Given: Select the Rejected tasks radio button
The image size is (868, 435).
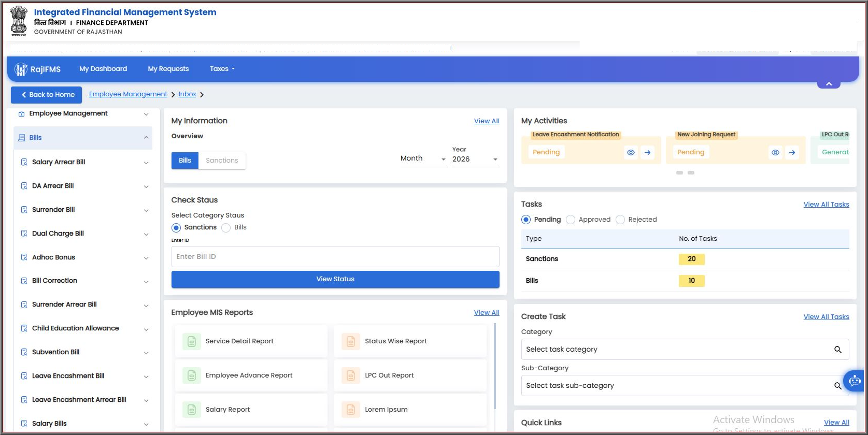Looking at the screenshot, I should (620, 220).
